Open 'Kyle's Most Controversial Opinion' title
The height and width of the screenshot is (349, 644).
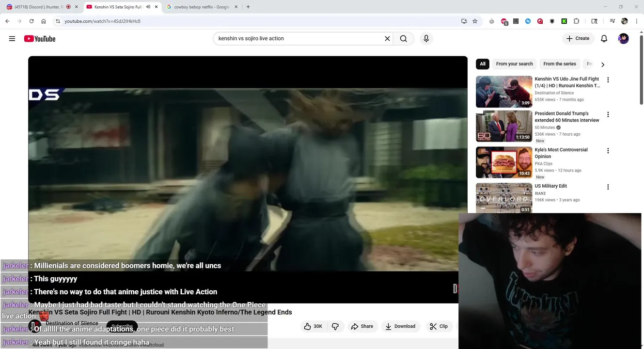coord(561,153)
